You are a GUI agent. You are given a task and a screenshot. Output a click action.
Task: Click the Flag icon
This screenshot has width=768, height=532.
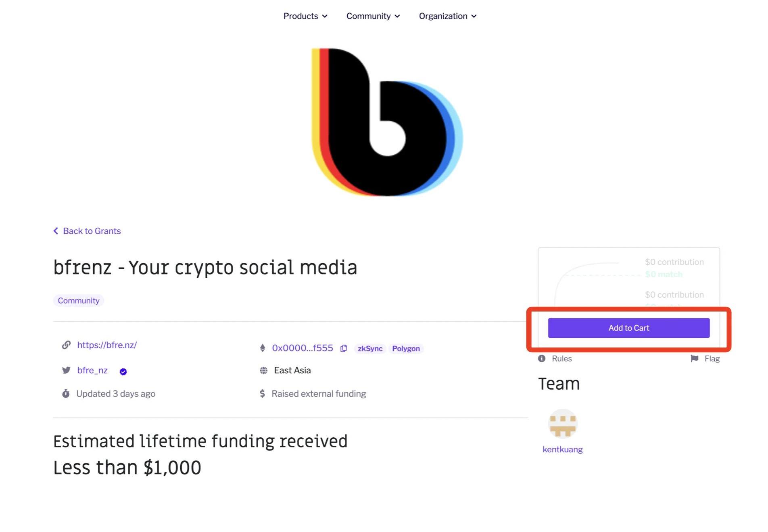coord(694,358)
